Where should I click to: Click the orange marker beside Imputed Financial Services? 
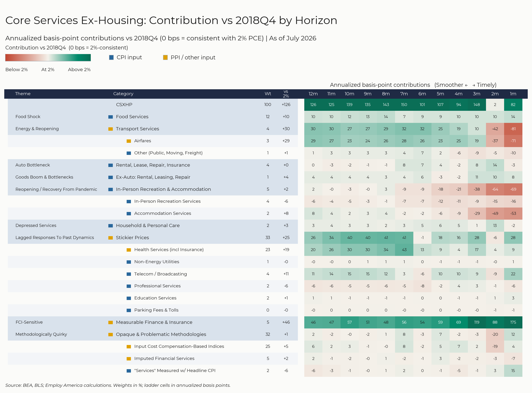[x=129, y=359]
